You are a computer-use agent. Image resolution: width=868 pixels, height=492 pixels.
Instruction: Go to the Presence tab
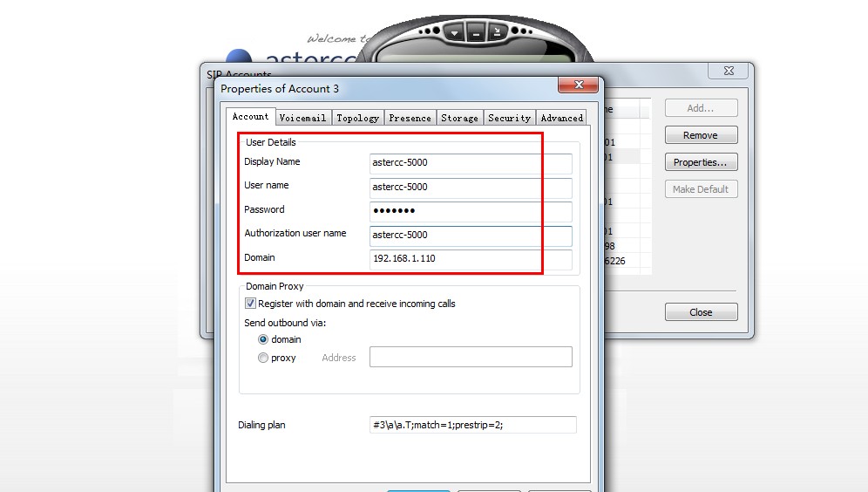pyautogui.click(x=410, y=118)
